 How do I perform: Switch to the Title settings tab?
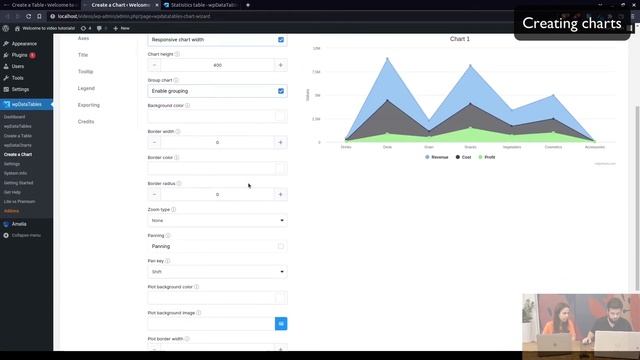click(83, 55)
